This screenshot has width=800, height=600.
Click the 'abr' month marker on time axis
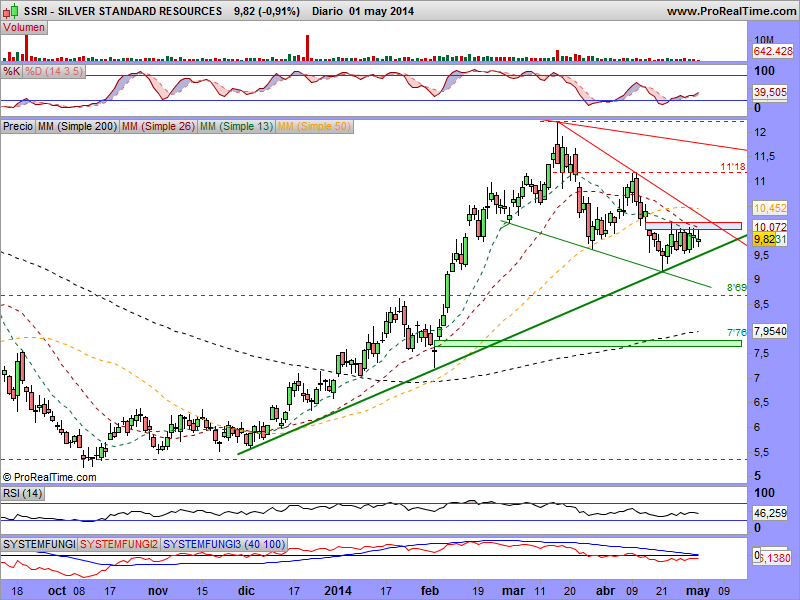coord(606,591)
